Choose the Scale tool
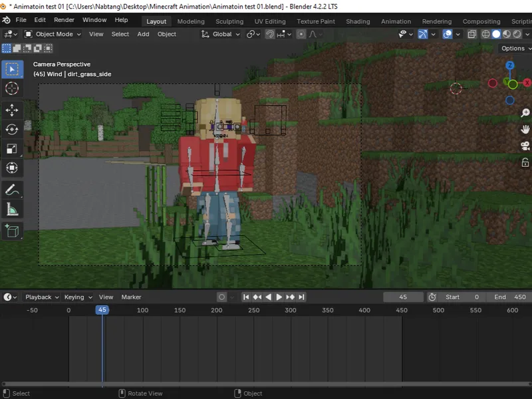 pyautogui.click(x=12, y=148)
